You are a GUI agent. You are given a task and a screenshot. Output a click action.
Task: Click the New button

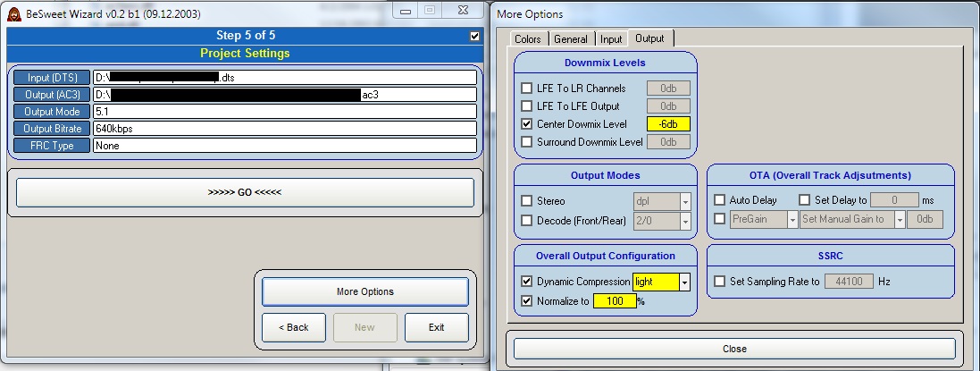[x=365, y=327]
